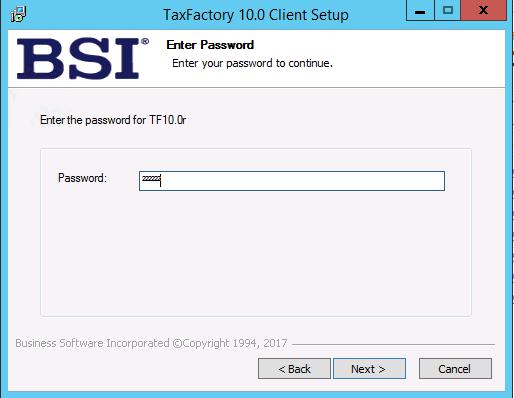Close the setup window with X
This screenshot has height=398, width=514.
(483, 11)
